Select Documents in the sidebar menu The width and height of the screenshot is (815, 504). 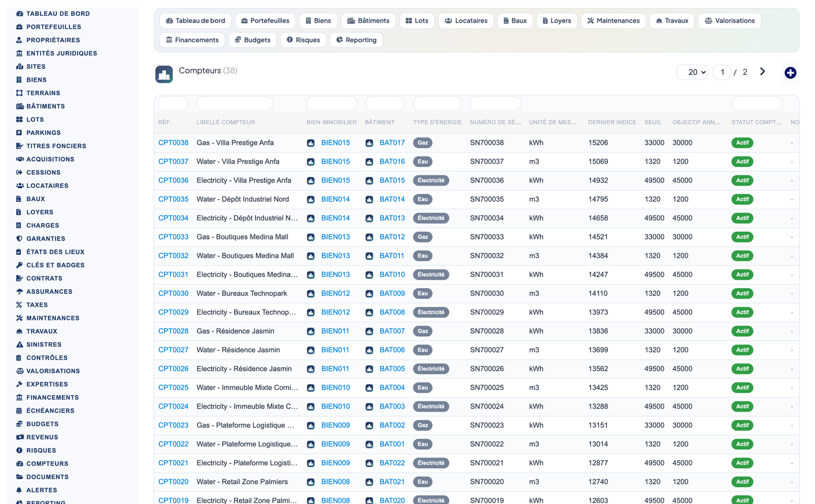click(47, 477)
